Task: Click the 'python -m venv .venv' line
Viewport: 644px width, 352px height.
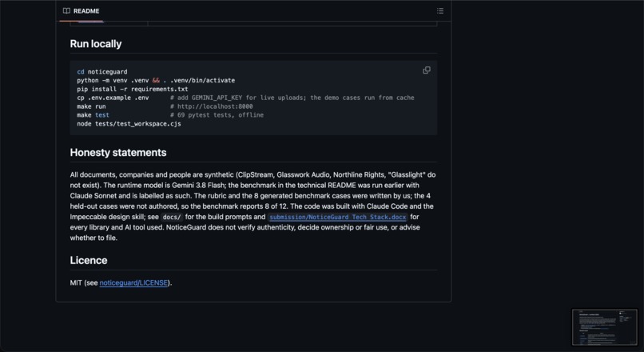Action: pyautogui.click(x=156, y=81)
